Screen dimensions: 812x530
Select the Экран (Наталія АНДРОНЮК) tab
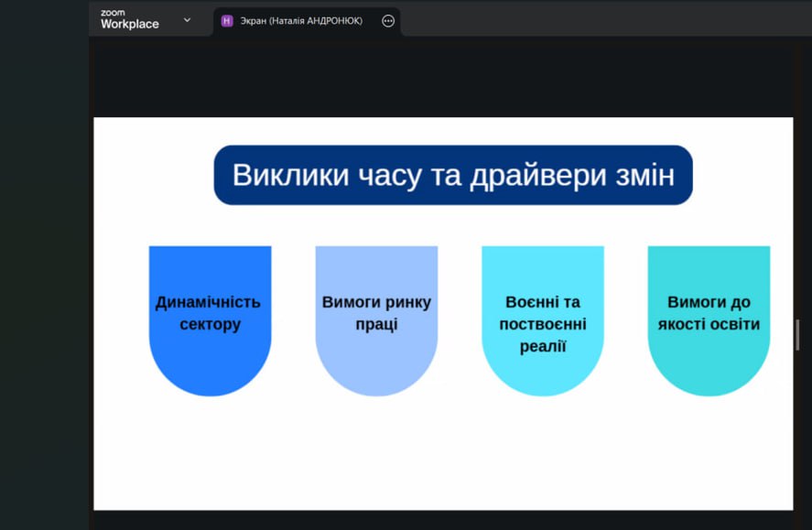tap(300, 21)
